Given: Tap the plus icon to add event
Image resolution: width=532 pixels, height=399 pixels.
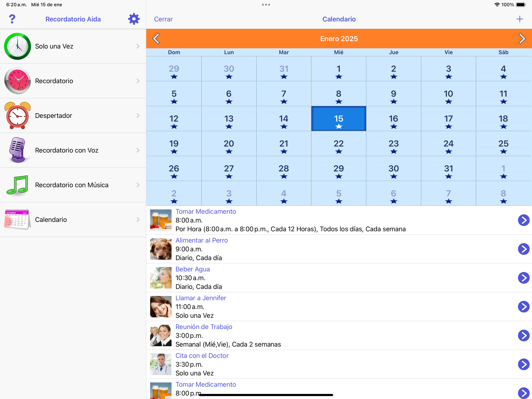Looking at the screenshot, I should [x=520, y=19].
